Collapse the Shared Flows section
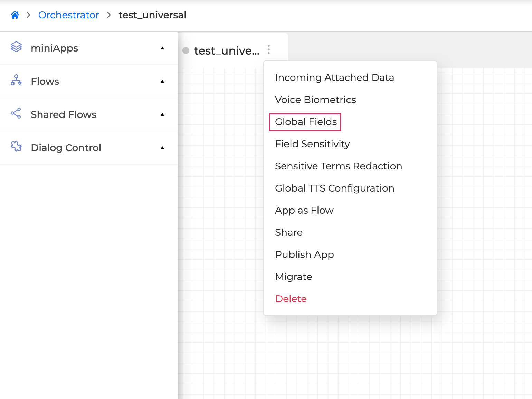 162,114
